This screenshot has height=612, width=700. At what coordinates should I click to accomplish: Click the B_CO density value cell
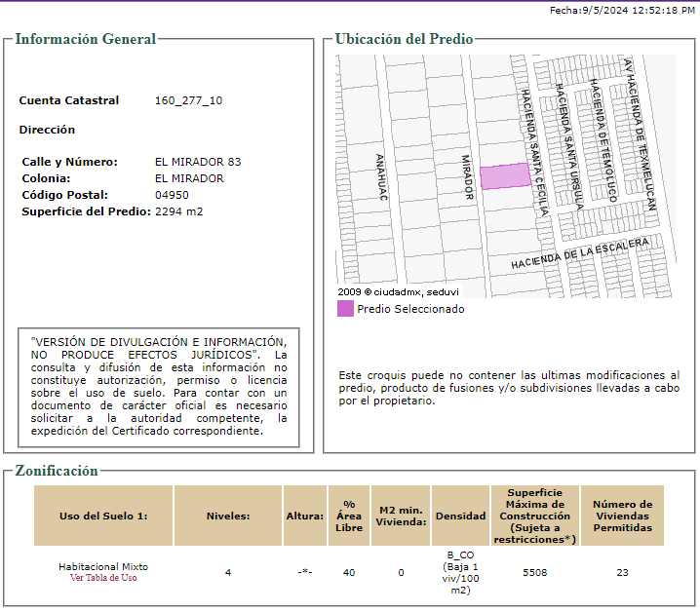pos(460,572)
